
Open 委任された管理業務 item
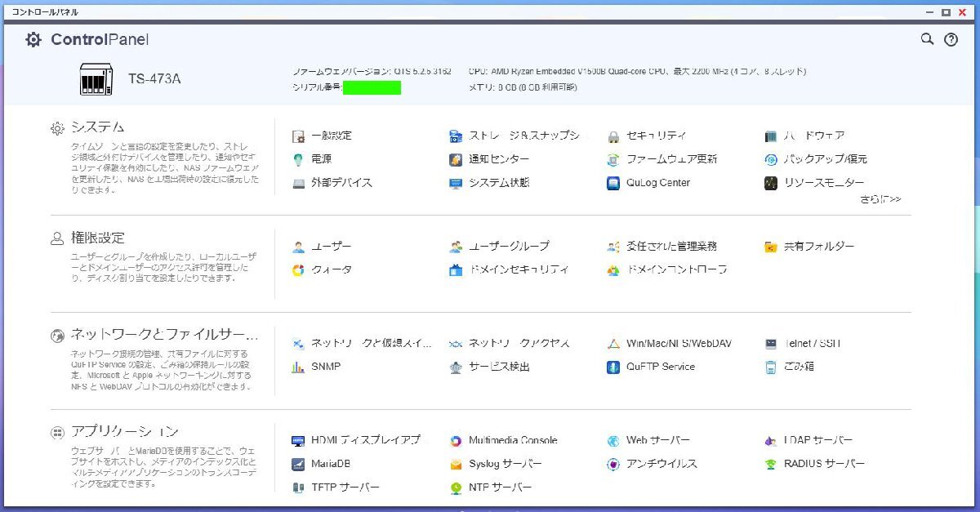[x=662, y=246]
